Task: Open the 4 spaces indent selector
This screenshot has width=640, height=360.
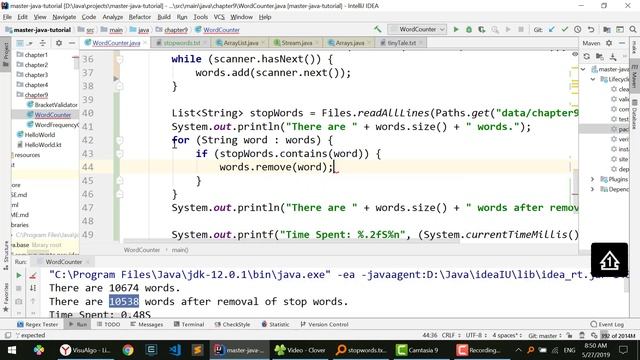Action: (x=507, y=336)
